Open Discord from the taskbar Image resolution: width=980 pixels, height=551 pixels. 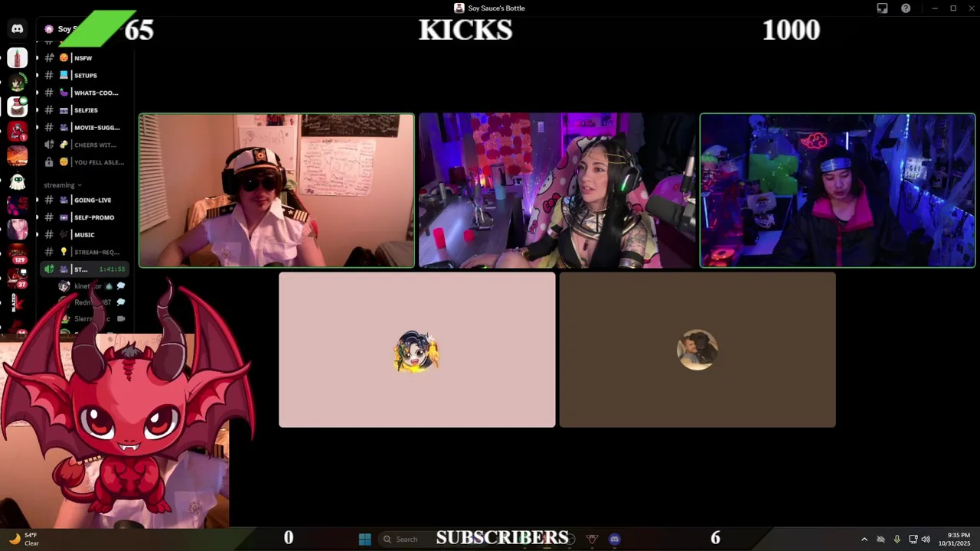tap(614, 539)
